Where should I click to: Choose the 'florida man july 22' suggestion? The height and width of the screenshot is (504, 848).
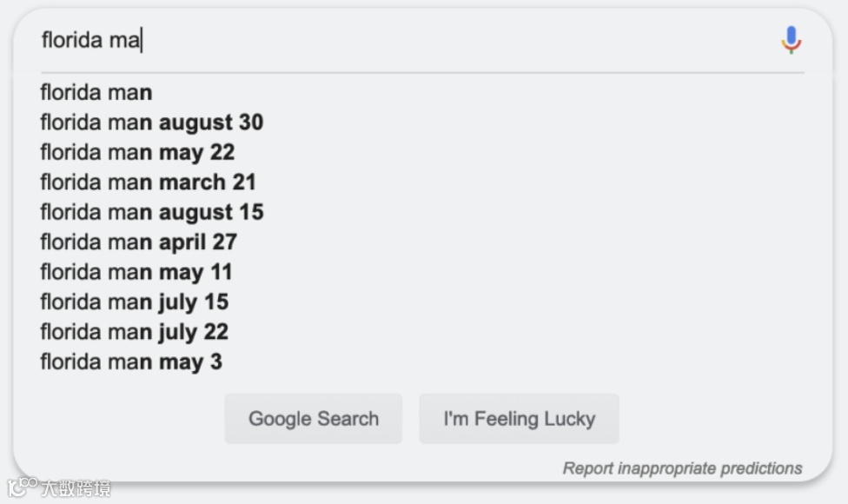coord(134,331)
